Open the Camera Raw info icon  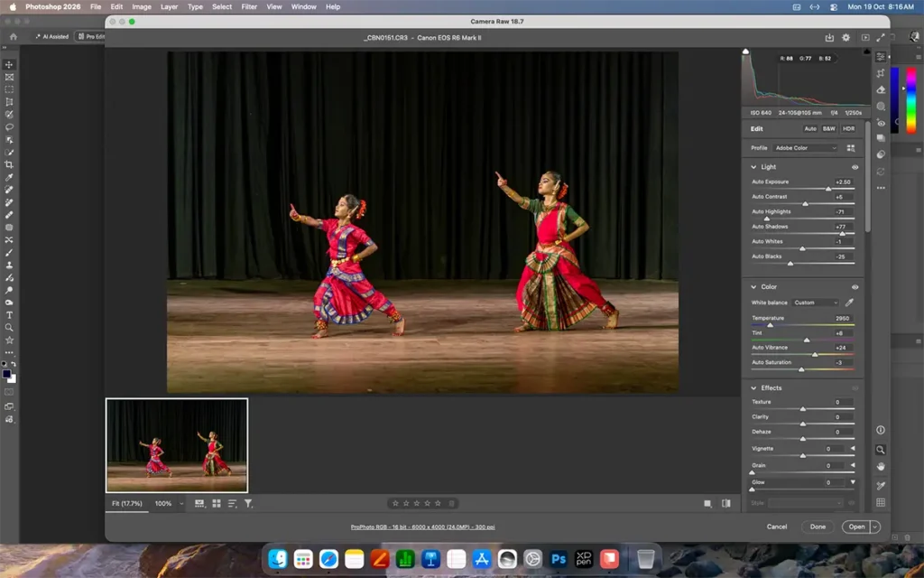tap(881, 430)
